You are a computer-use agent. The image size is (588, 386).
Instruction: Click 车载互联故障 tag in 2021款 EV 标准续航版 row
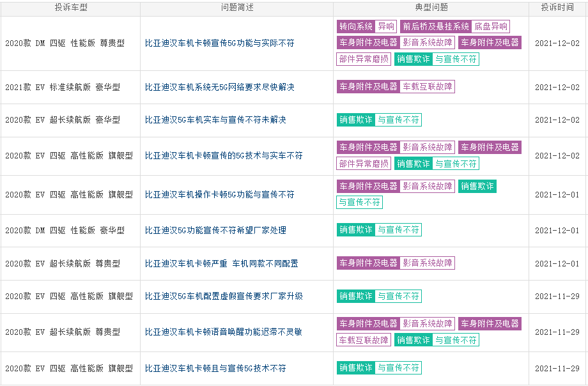click(428, 87)
